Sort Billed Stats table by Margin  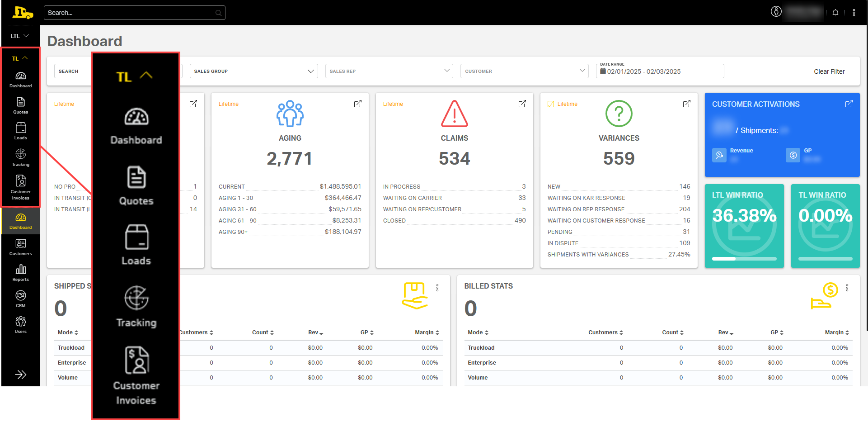coord(837,332)
